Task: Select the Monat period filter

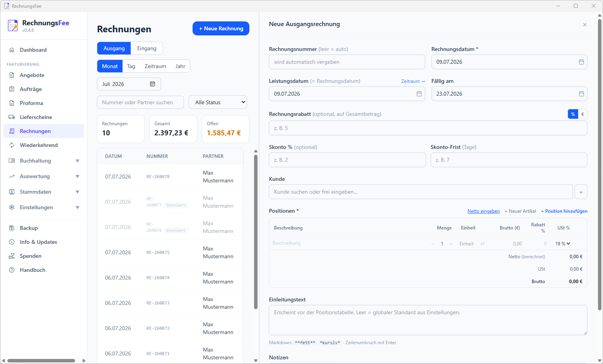Action: click(x=110, y=66)
